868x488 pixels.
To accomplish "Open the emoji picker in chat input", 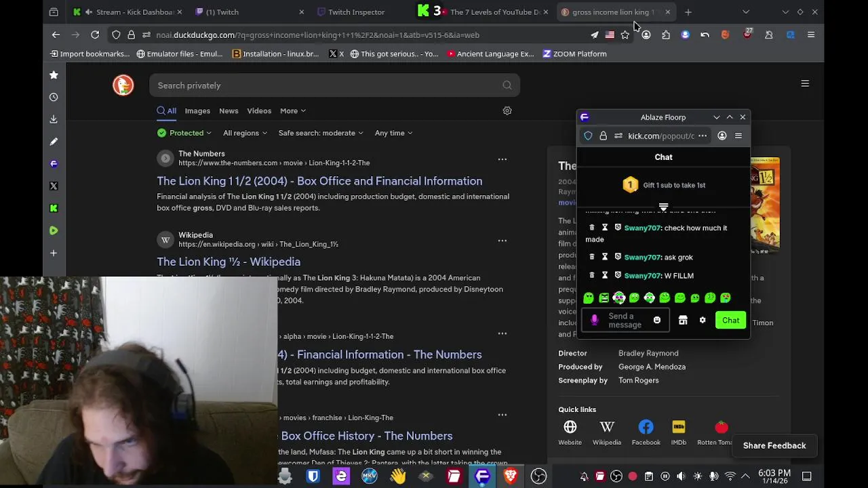I will point(657,320).
